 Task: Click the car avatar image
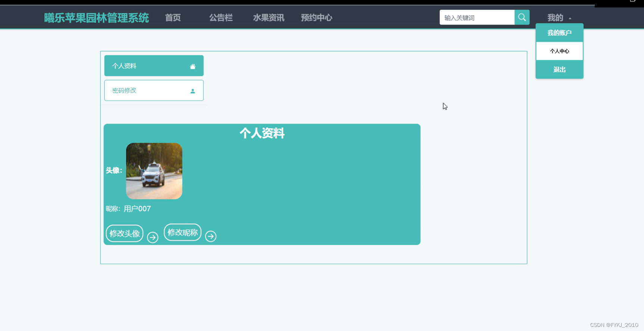154,171
